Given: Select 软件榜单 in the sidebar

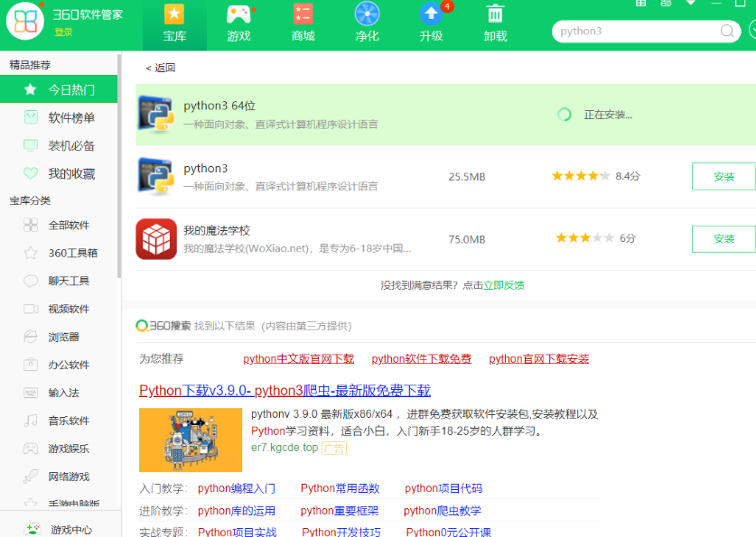Looking at the screenshot, I should (59, 117).
